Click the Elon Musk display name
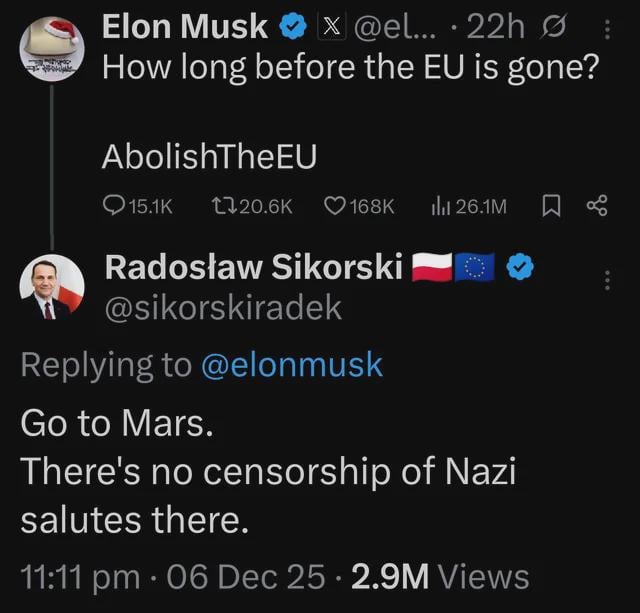This screenshot has height=613, width=640. [x=186, y=28]
